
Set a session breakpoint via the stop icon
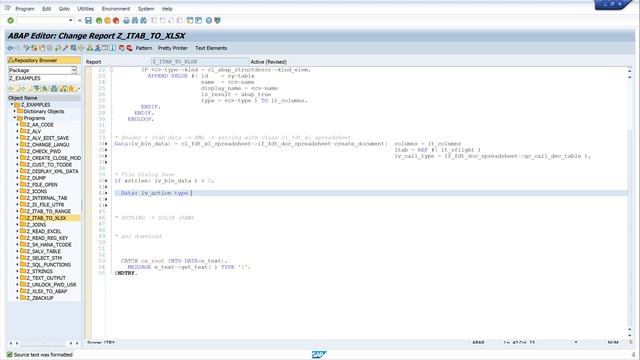click(122, 48)
